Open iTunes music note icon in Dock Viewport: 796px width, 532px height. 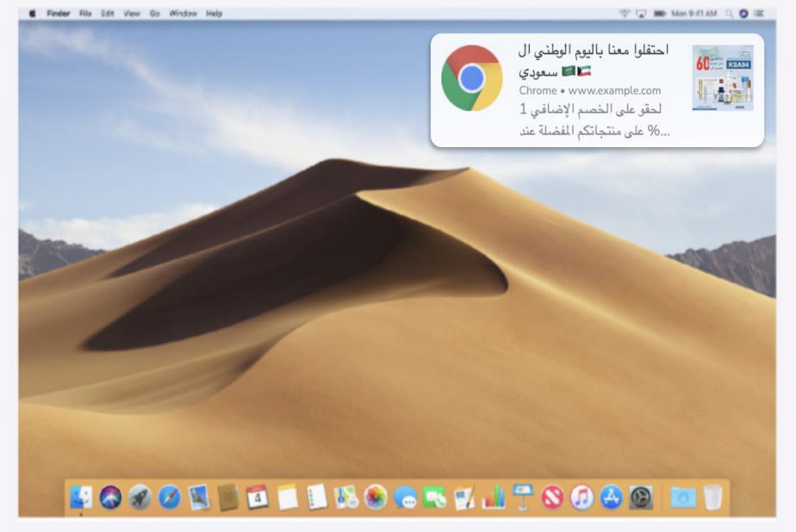coord(581,497)
